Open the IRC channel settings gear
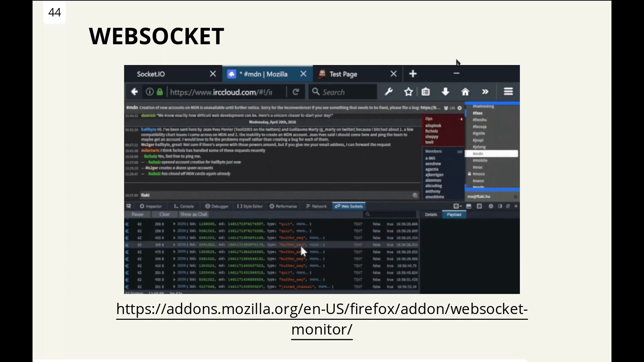Screen dimensions: 644x362 coord(460,108)
